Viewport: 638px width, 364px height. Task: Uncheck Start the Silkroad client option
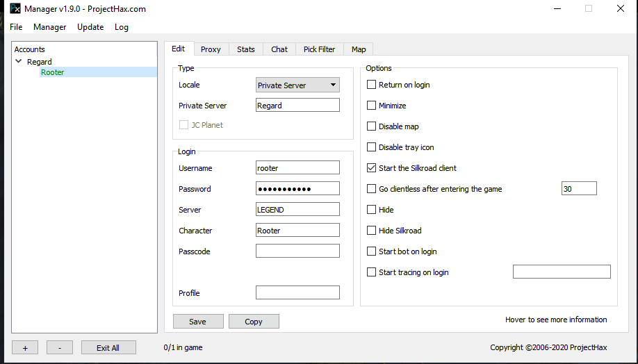pyautogui.click(x=371, y=168)
